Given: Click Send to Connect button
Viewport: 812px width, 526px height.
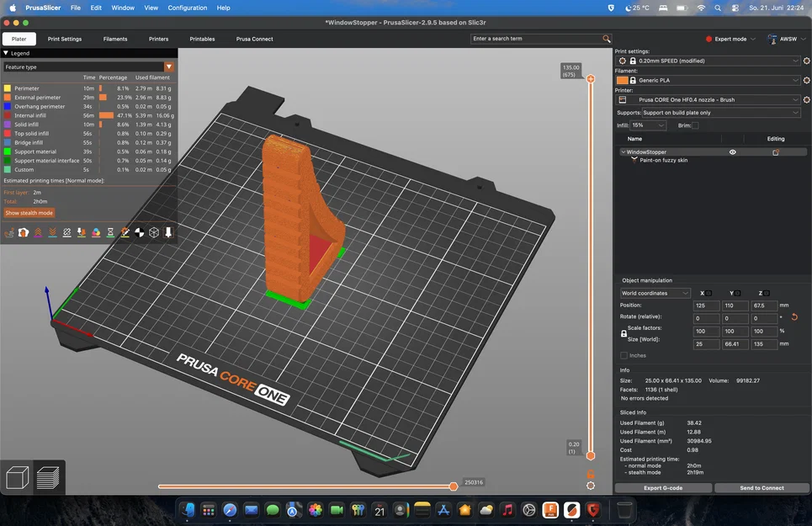Looking at the screenshot, I should (x=762, y=487).
